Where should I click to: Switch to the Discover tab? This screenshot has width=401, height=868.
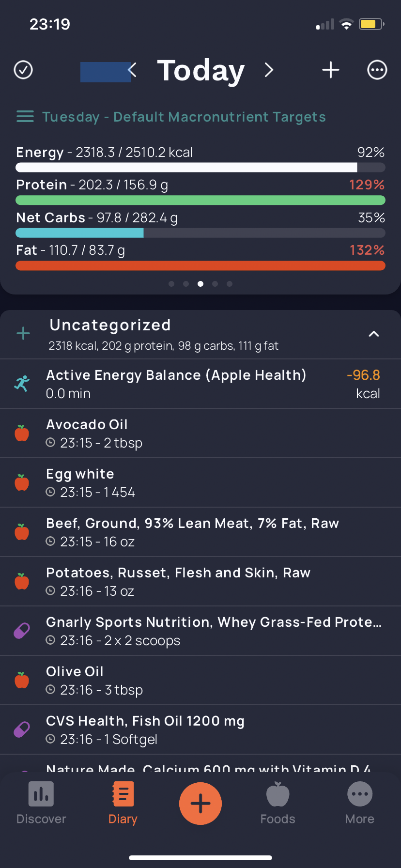point(41,803)
